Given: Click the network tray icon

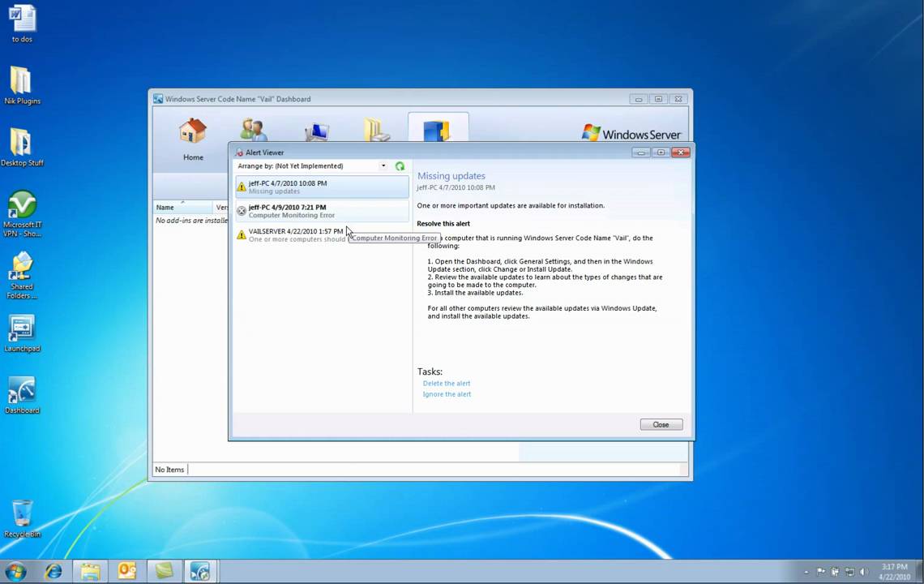Looking at the screenshot, I should tap(849, 572).
